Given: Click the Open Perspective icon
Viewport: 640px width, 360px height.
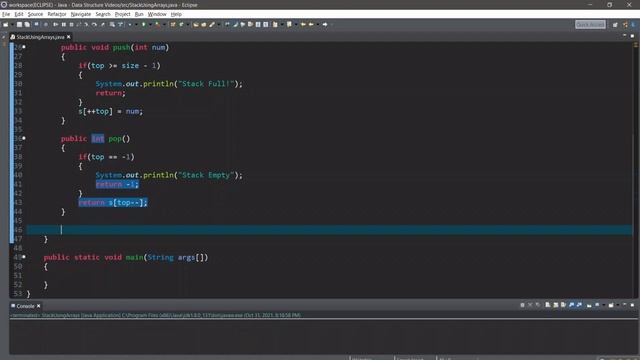Looking at the screenshot, I should point(615,24).
